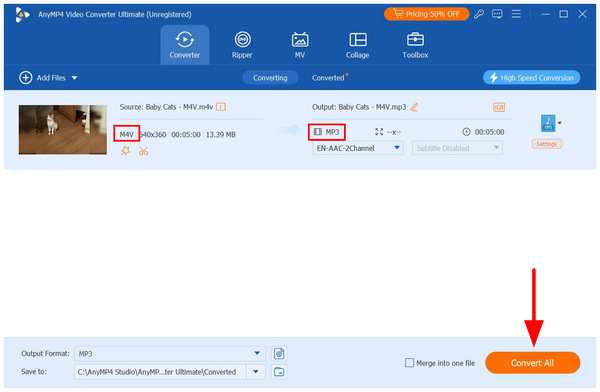Switch to the Collage tab

click(358, 45)
